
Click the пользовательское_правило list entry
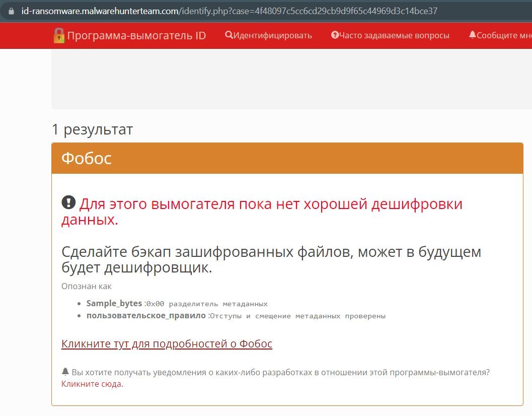pos(236,315)
